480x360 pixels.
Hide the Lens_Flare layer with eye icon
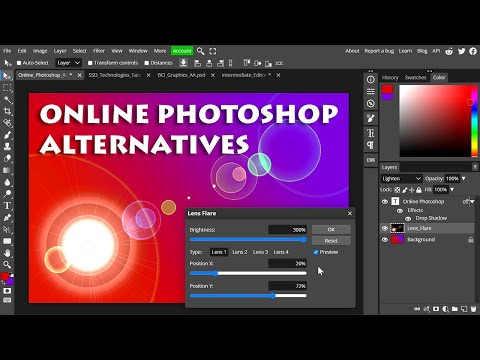[385, 228]
